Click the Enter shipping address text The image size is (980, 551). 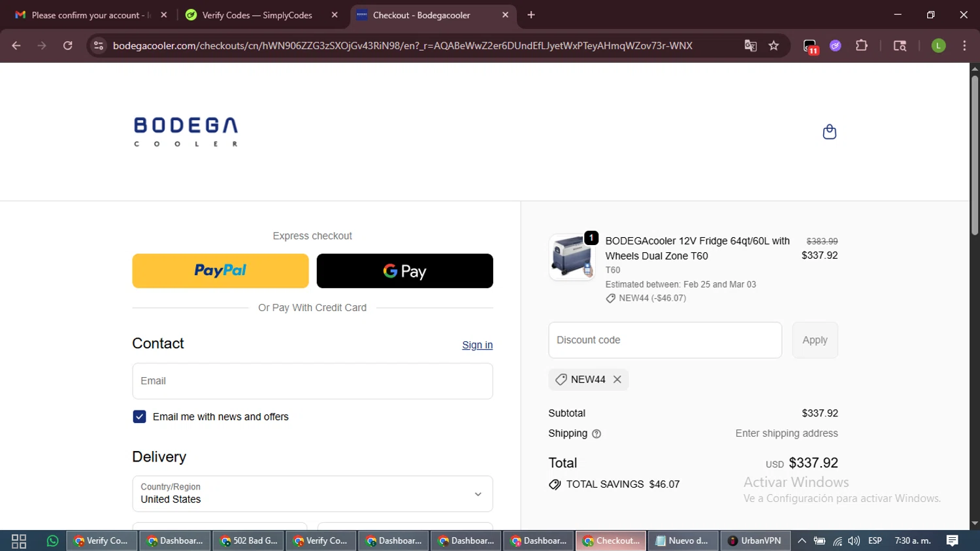pos(787,433)
